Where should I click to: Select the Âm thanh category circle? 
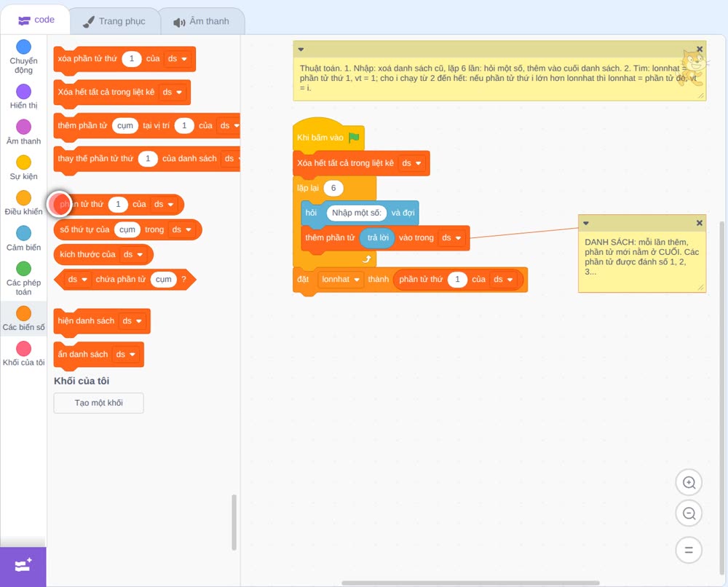24,127
